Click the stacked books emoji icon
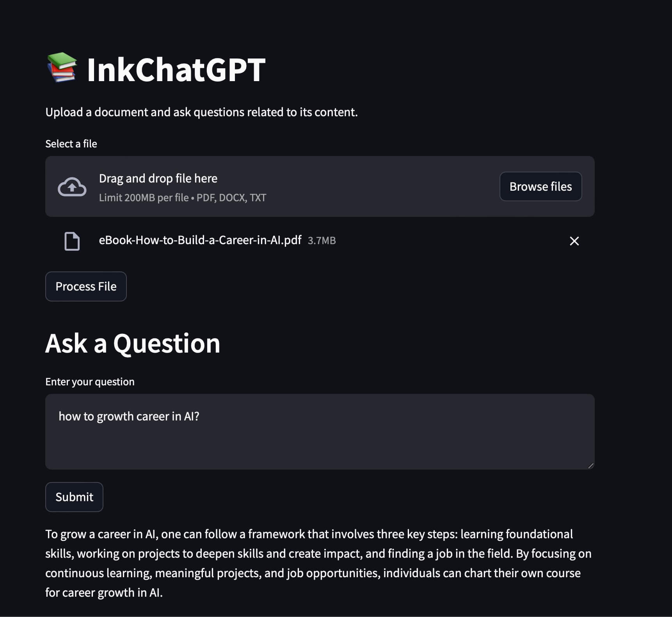The width and height of the screenshot is (672, 617). (62, 67)
